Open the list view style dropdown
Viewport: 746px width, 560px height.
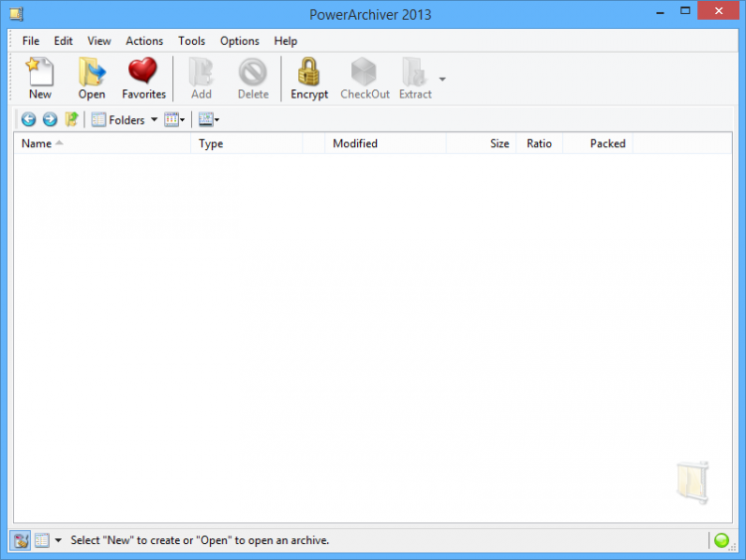click(175, 119)
